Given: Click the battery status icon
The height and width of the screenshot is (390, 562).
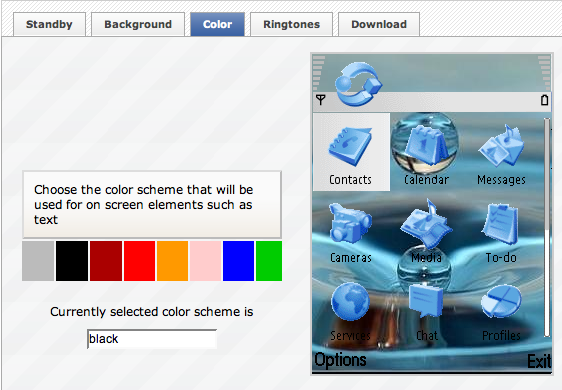Looking at the screenshot, I should pyautogui.click(x=544, y=100).
